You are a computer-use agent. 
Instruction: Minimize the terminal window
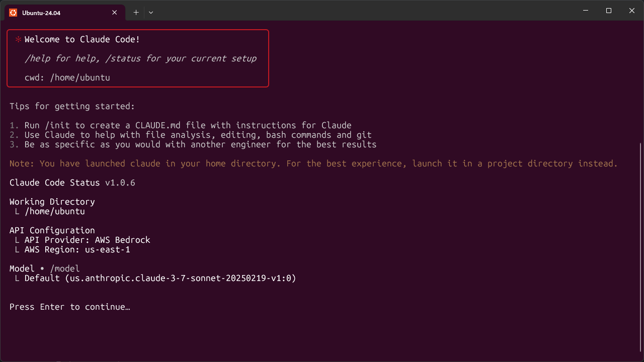(x=586, y=11)
